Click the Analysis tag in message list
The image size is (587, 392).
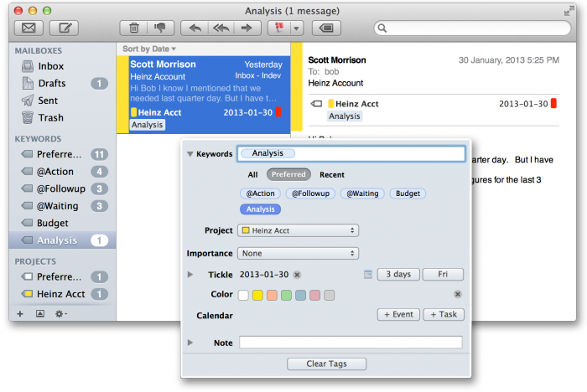(148, 125)
